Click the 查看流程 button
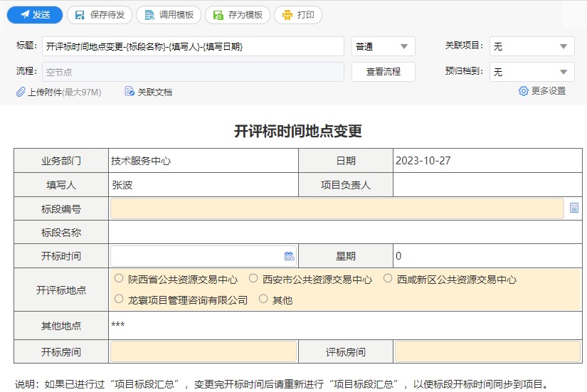Viewport: 587px width, 392px height. [384, 72]
